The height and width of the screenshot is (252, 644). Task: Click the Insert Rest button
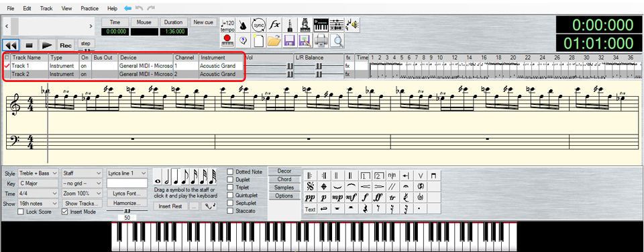170,206
